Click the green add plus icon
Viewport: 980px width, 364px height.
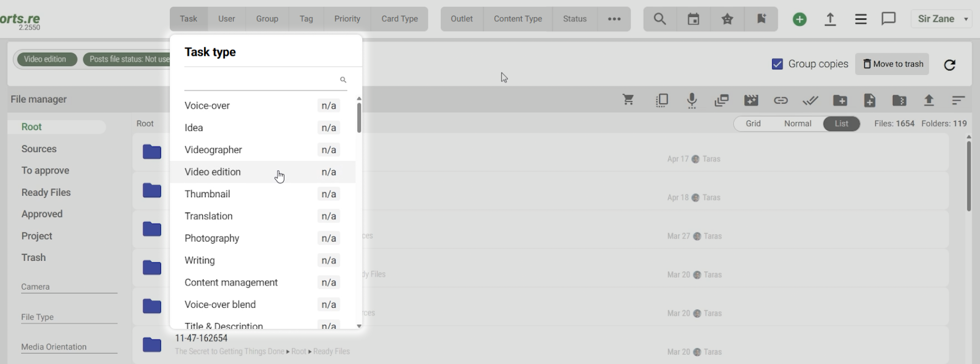click(x=799, y=19)
